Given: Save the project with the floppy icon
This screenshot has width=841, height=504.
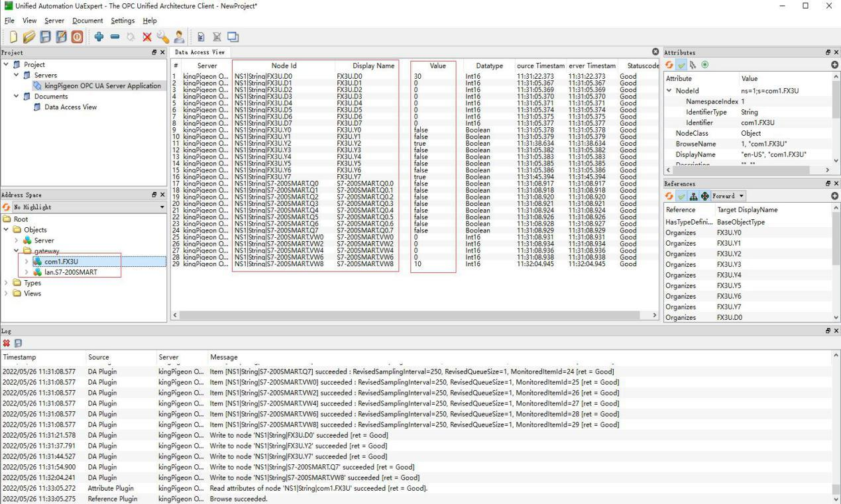Looking at the screenshot, I should [x=46, y=38].
